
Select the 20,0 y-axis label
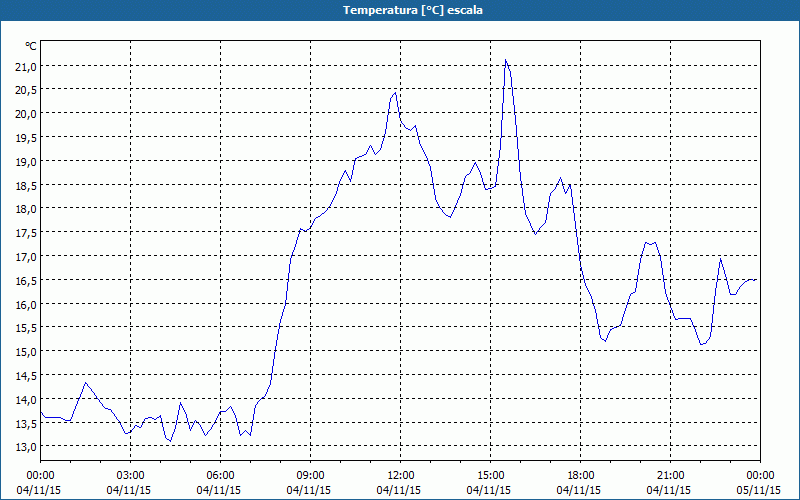click(x=27, y=114)
